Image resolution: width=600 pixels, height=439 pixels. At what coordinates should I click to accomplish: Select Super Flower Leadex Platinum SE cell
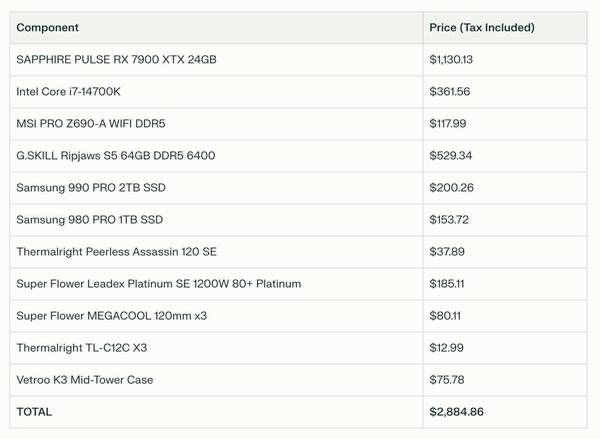tap(158, 284)
